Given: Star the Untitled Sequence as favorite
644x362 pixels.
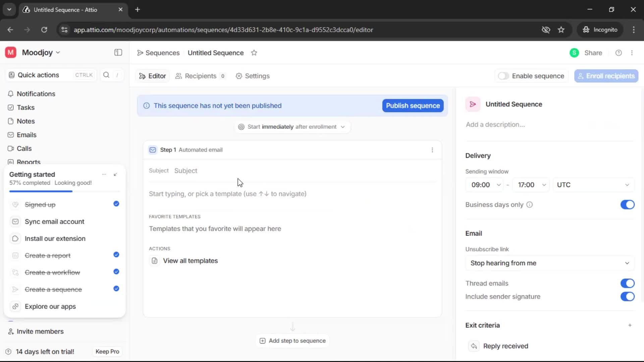Looking at the screenshot, I should [x=254, y=53].
